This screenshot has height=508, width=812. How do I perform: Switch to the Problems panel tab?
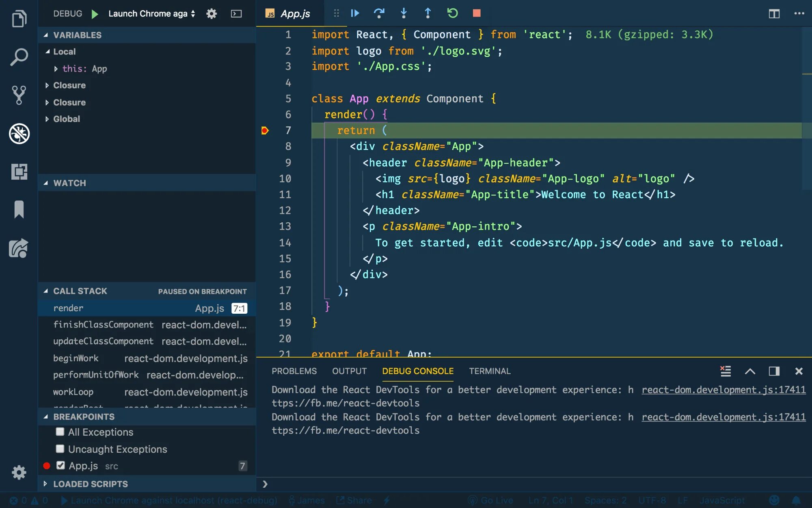tap(294, 371)
